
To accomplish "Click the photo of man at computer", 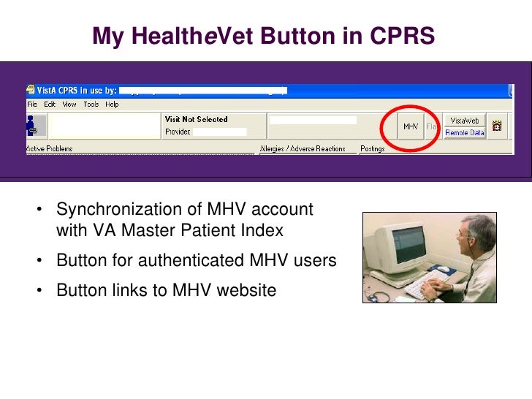I will (x=430, y=257).
